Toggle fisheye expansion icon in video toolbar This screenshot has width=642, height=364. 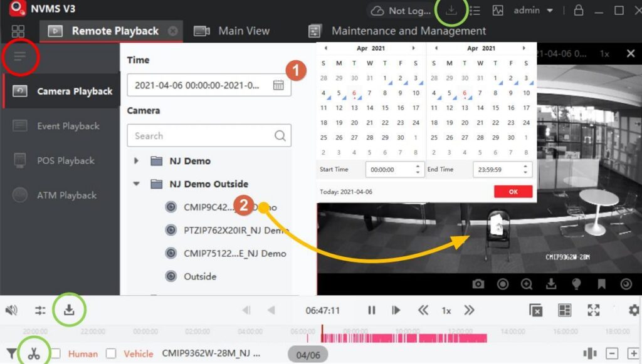click(626, 284)
